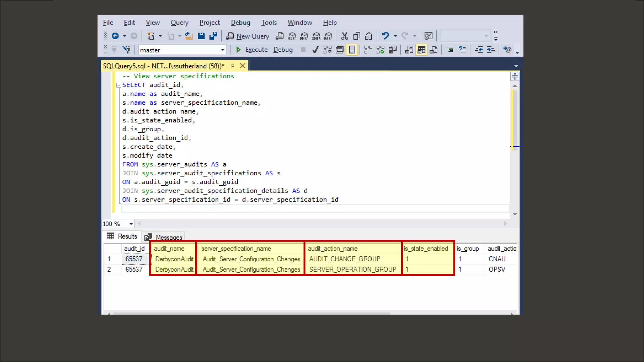Click the MDX query icon

pyautogui.click(x=292, y=36)
